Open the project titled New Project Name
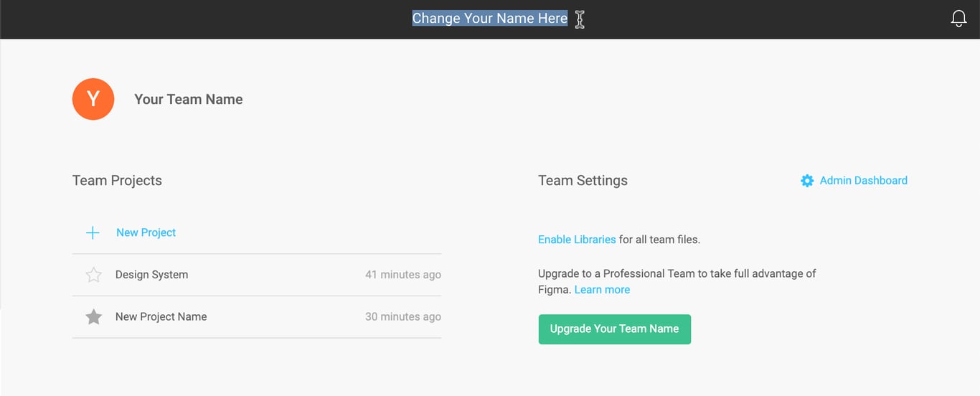 click(x=161, y=317)
